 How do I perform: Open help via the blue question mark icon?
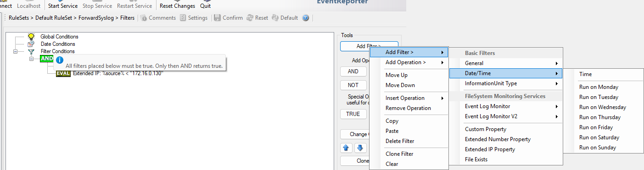pos(305,18)
